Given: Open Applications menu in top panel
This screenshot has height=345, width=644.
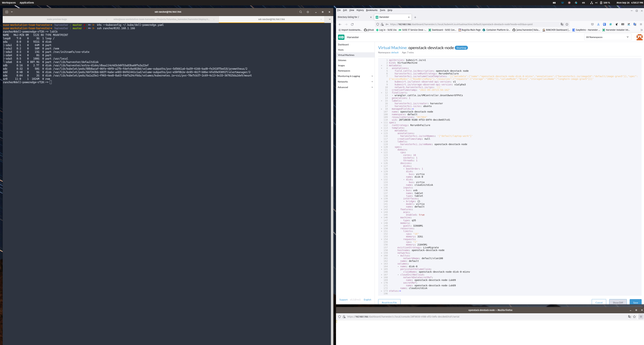Looking at the screenshot, I should coord(27,3).
